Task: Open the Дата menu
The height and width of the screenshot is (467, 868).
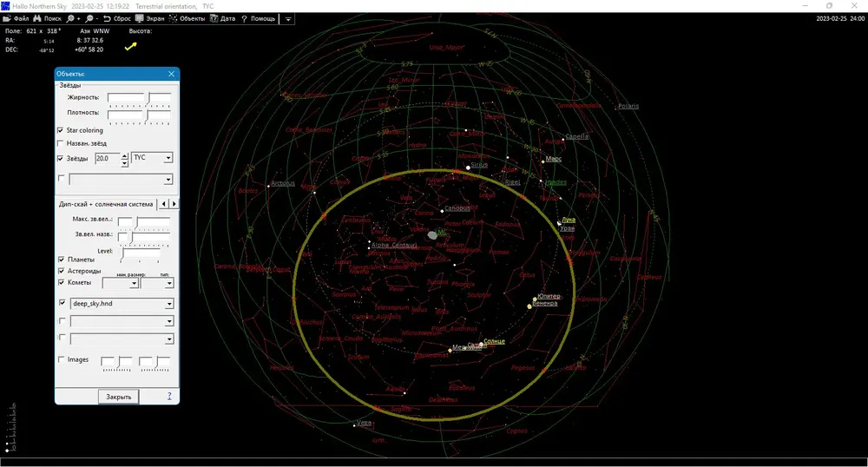Action: pyautogui.click(x=222, y=18)
